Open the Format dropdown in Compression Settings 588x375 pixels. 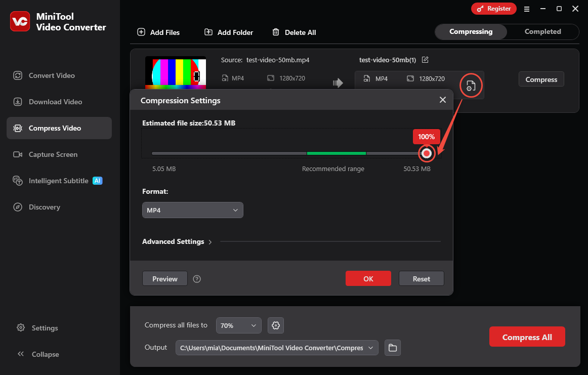192,210
